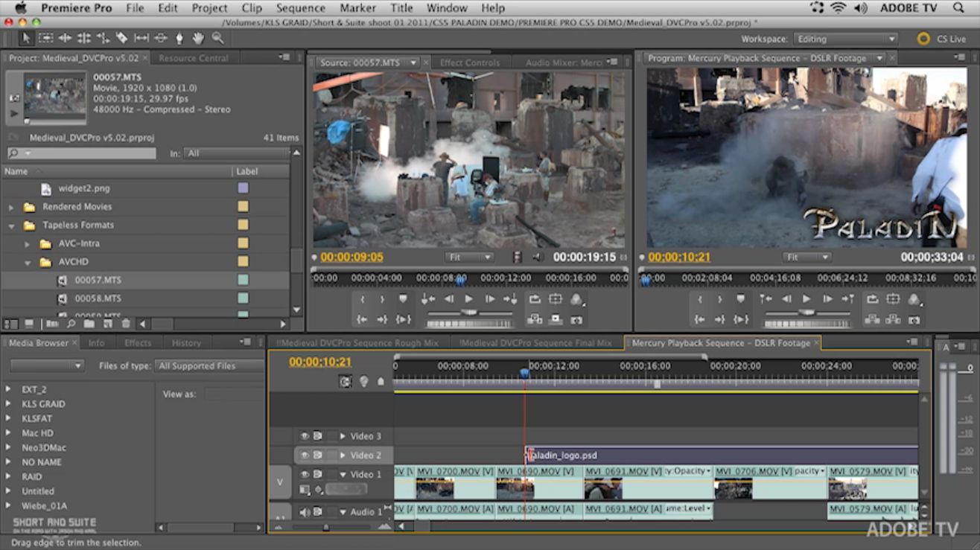Click Overwrite button in Source monitor

click(x=555, y=319)
